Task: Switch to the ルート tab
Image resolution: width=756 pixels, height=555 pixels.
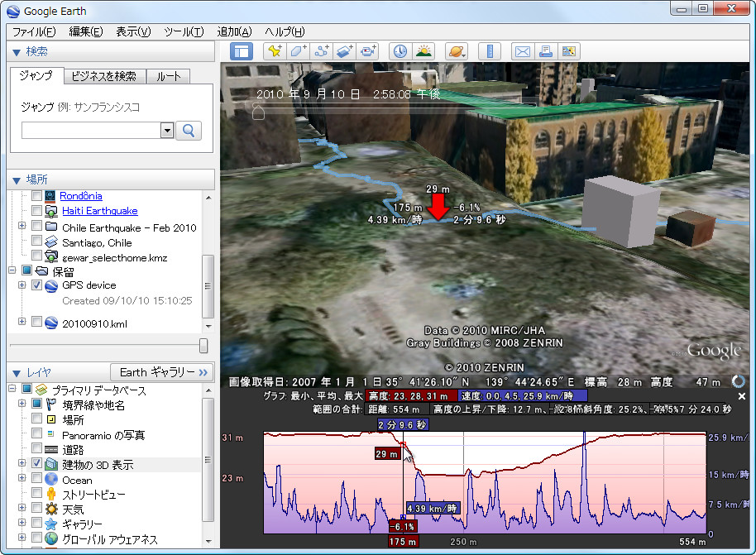Action: point(168,76)
